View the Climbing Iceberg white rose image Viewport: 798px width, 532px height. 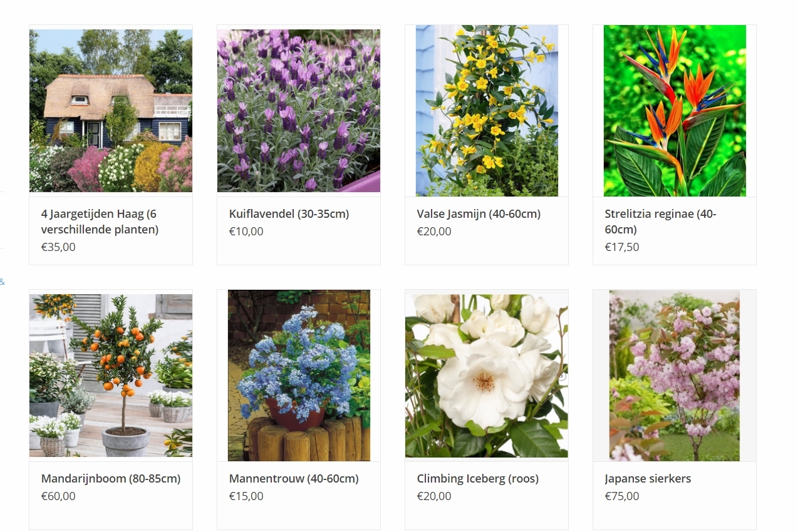[x=487, y=376]
